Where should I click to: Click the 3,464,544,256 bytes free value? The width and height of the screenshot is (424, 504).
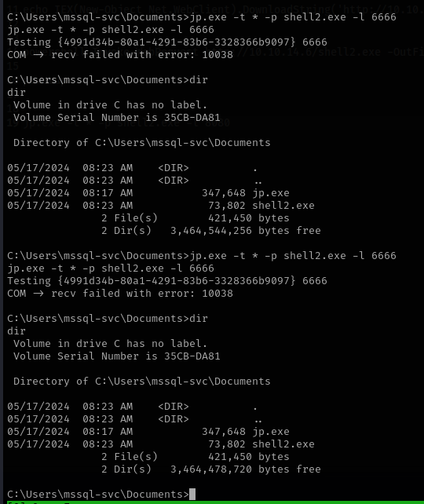pyautogui.click(x=246, y=231)
